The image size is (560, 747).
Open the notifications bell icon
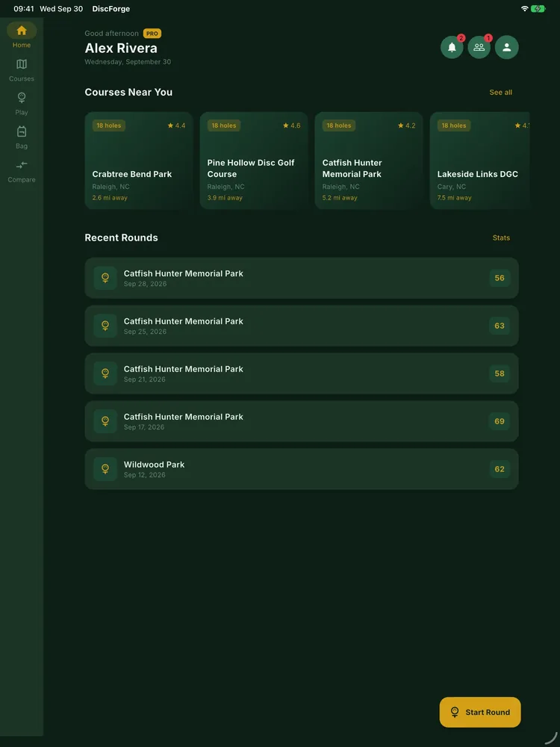pyautogui.click(x=452, y=47)
